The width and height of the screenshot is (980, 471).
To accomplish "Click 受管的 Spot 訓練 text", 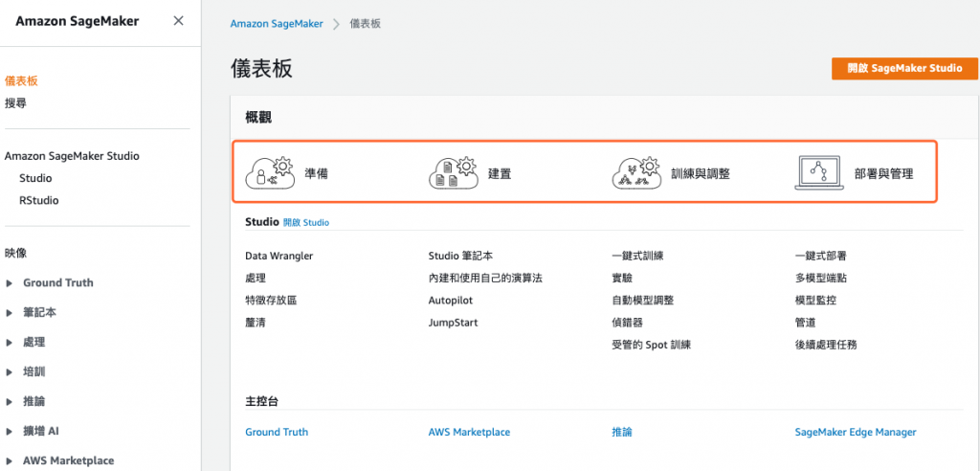I will (x=651, y=345).
